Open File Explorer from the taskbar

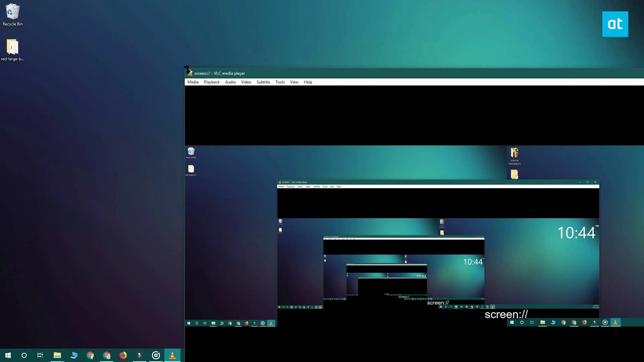click(x=57, y=355)
